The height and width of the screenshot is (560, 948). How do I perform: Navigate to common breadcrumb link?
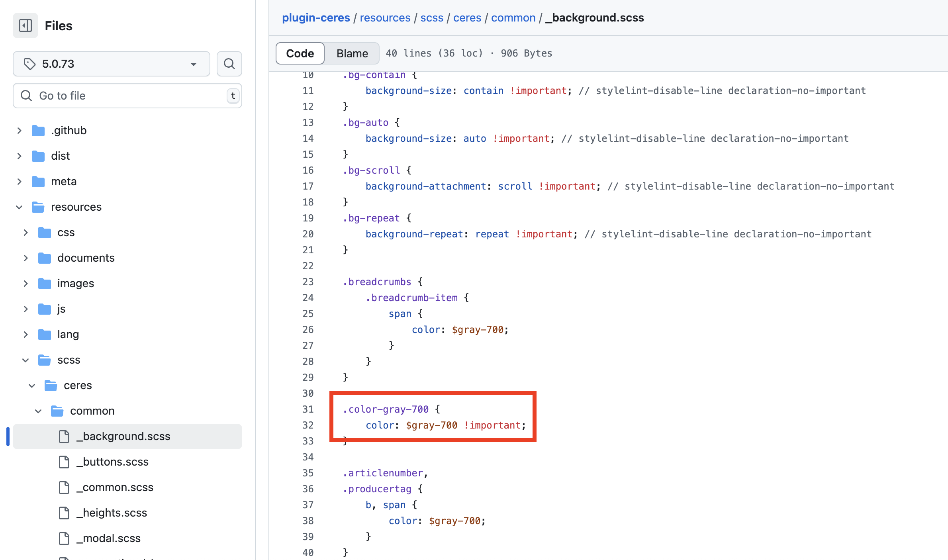coord(513,18)
